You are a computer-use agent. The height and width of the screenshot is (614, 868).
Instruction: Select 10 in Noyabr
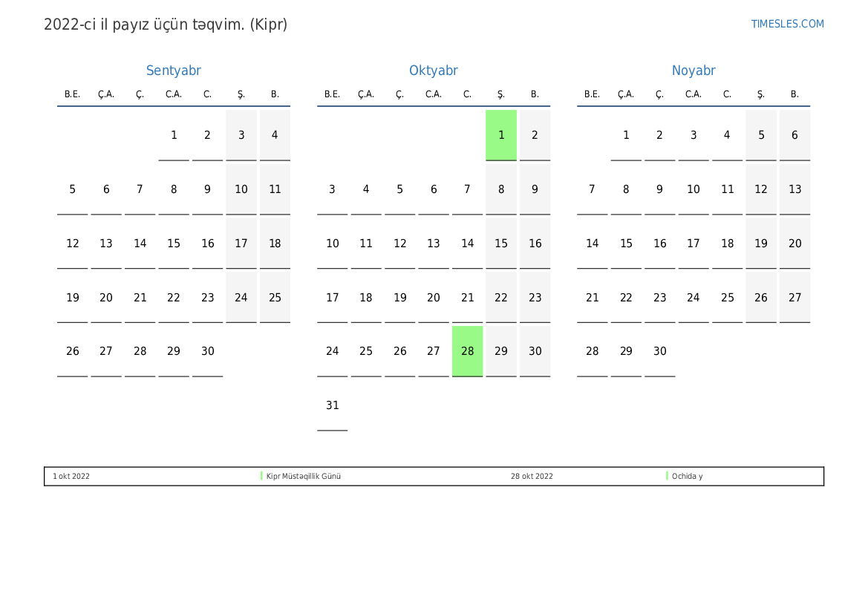coord(694,189)
